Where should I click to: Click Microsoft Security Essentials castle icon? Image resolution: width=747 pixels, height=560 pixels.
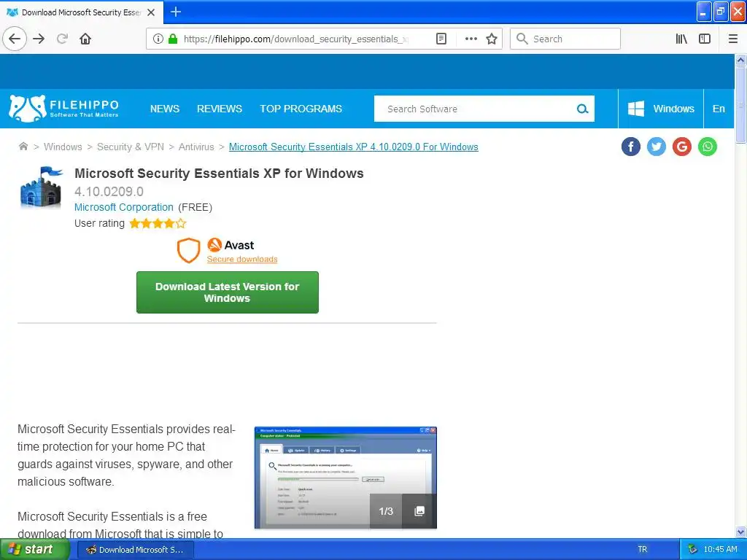[42, 187]
